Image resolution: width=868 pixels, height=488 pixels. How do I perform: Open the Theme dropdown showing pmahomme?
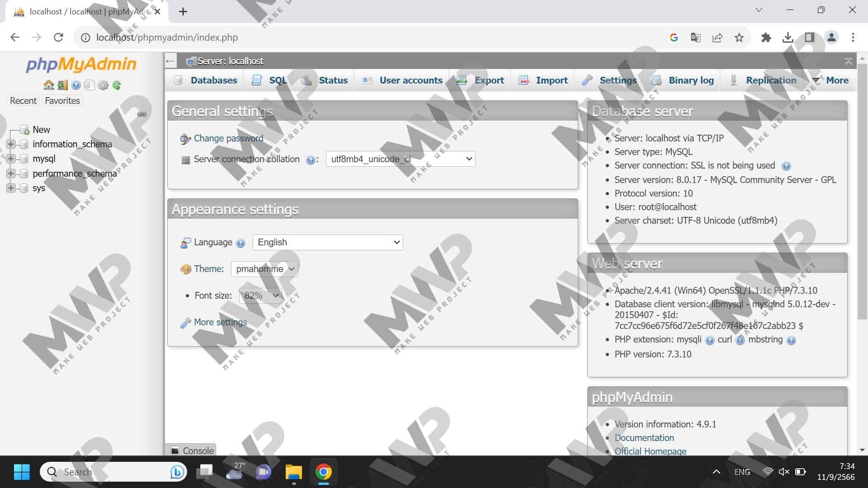tap(264, 269)
